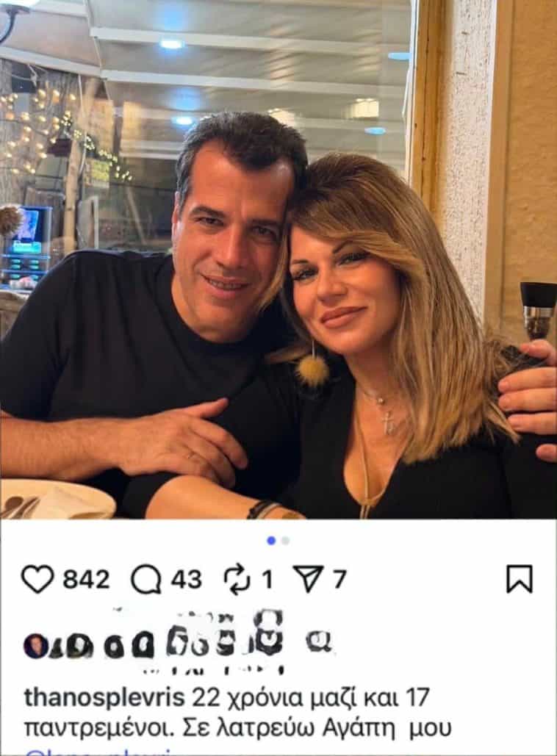View the 842 likes count

[x=86, y=579]
